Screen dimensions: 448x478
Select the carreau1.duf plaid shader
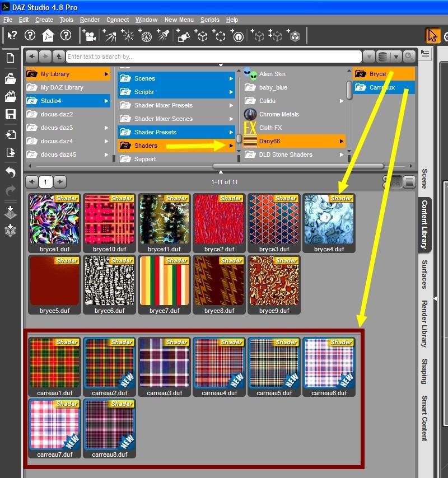54,367
